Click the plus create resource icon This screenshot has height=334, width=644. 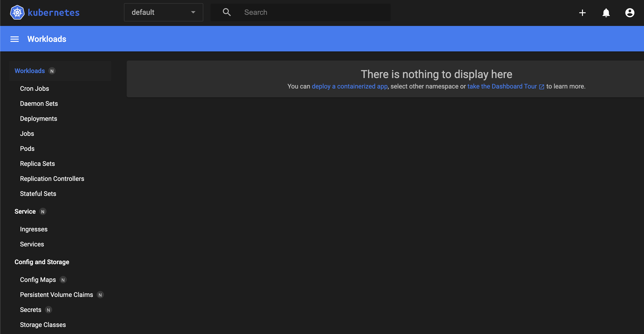point(582,13)
